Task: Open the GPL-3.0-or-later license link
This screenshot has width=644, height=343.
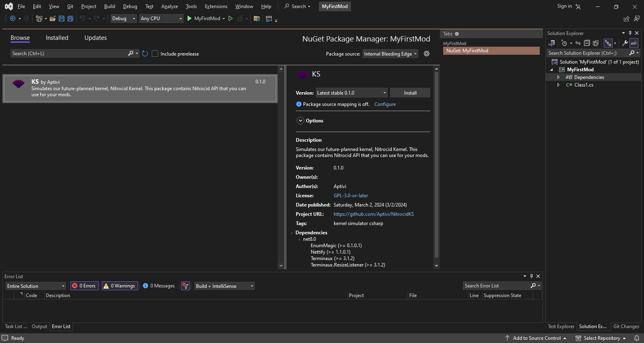Action: pyautogui.click(x=351, y=196)
